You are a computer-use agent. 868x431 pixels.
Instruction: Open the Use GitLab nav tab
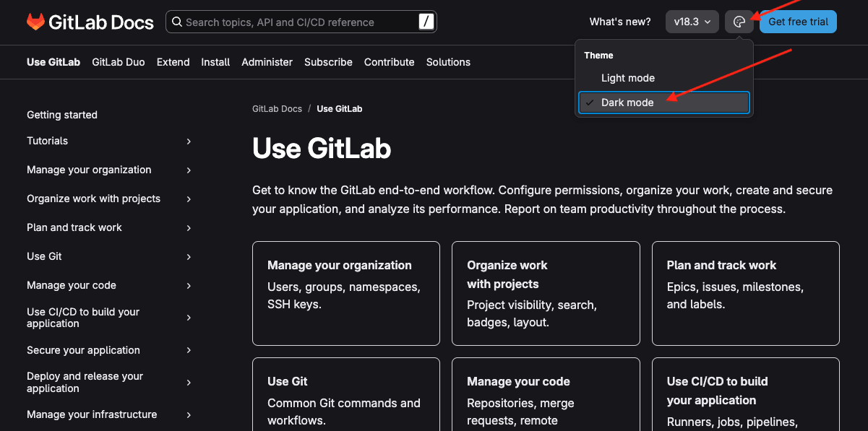[53, 62]
